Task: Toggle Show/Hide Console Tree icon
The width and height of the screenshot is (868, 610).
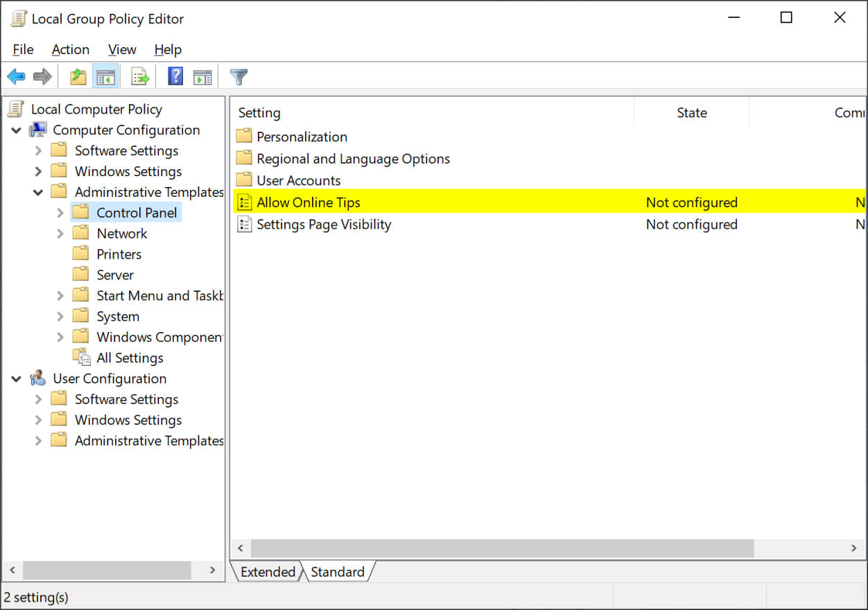Action: pos(105,77)
